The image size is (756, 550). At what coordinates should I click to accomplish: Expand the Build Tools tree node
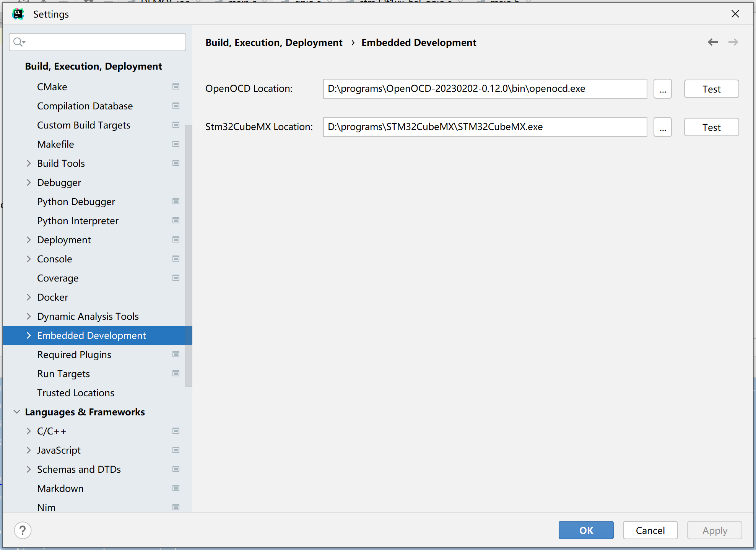[x=29, y=163]
